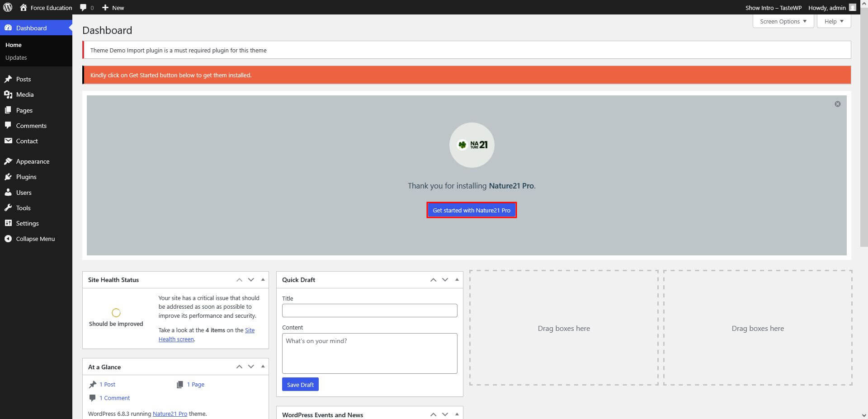Expand the Screen Options dropdown

point(783,21)
